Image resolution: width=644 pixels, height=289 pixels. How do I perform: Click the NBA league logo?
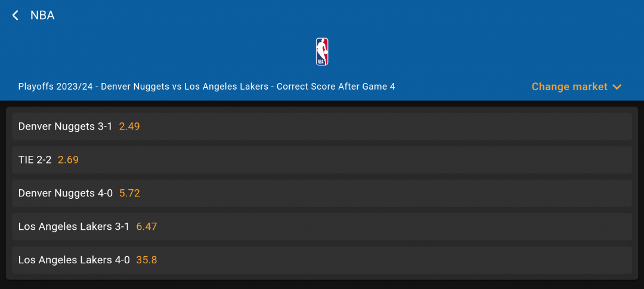point(322,52)
